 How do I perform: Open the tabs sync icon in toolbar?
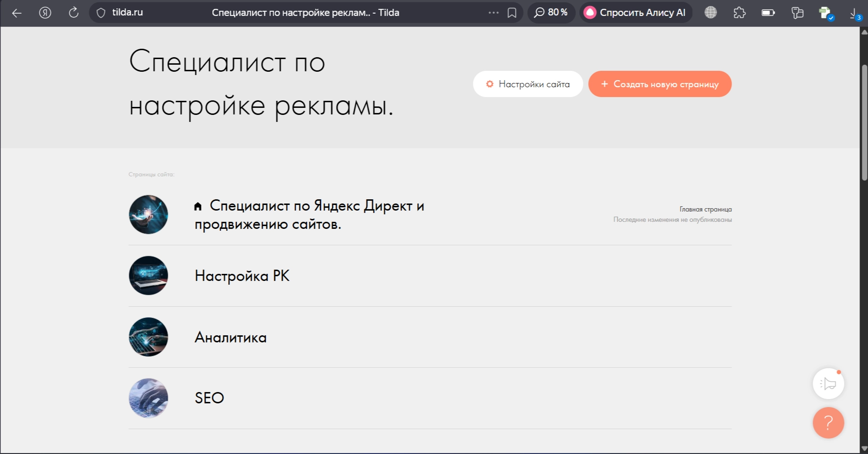(797, 13)
